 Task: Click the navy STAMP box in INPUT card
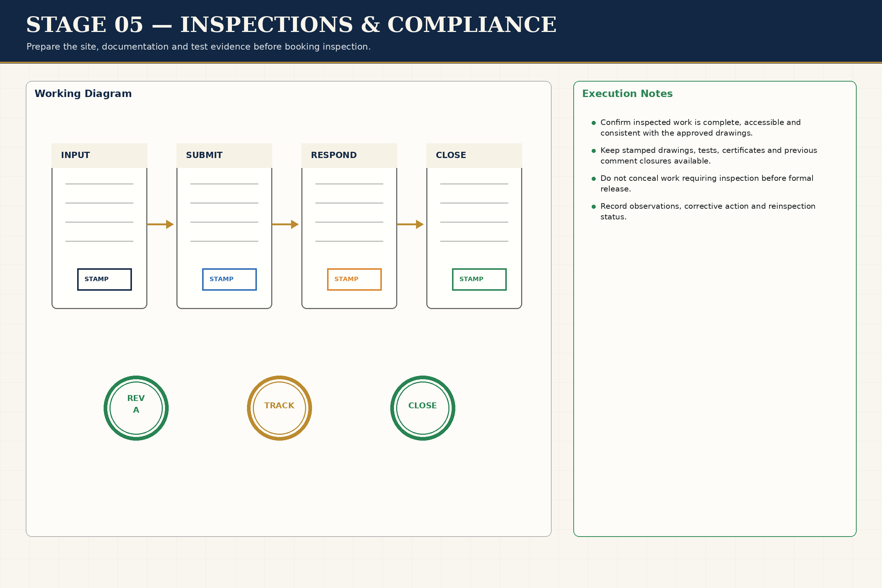point(105,279)
